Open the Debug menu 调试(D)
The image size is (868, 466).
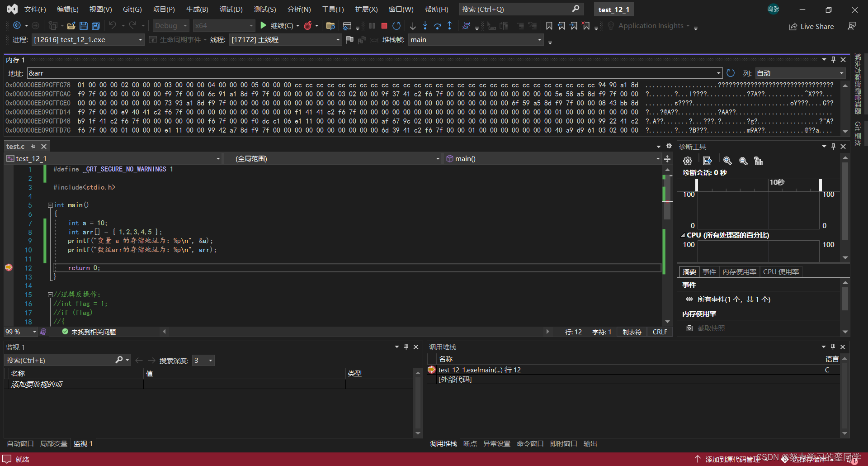coord(231,9)
